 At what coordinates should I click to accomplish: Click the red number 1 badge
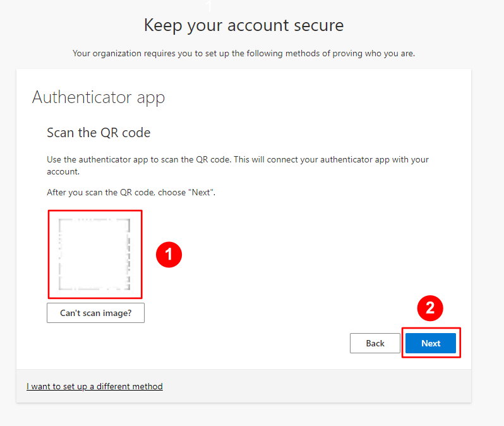pos(169,255)
